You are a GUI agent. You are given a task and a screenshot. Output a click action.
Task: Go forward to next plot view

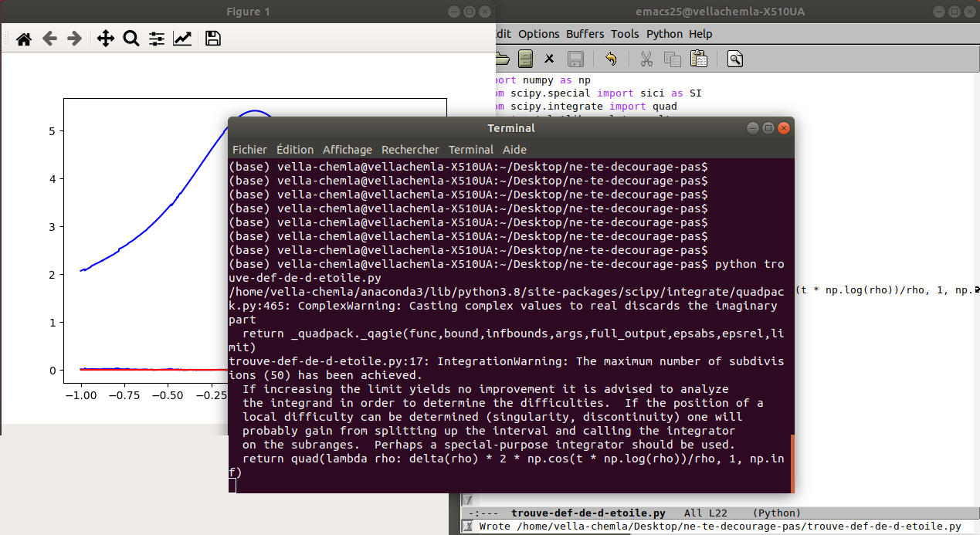click(x=74, y=39)
